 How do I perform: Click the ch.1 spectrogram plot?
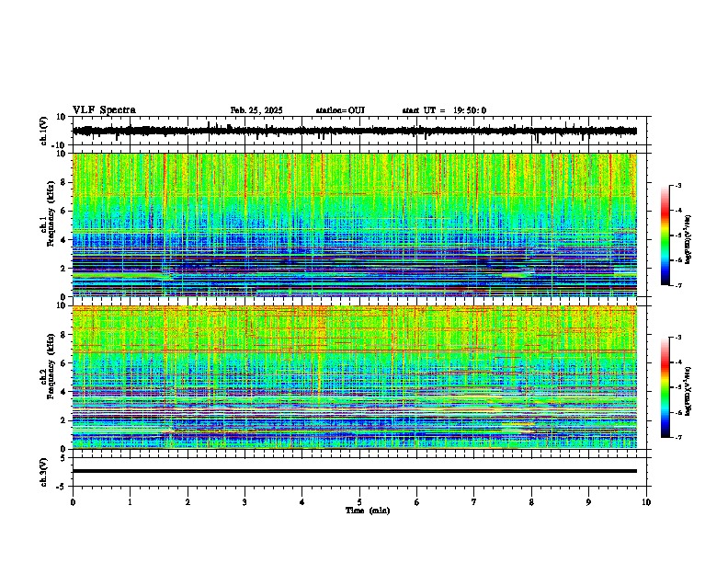[x=355, y=224]
